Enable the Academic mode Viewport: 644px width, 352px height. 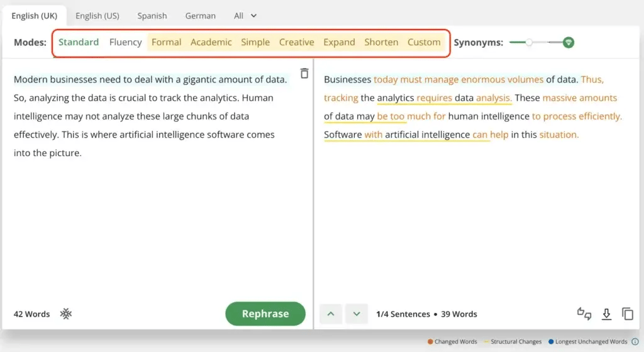pyautogui.click(x=211, y=42)
